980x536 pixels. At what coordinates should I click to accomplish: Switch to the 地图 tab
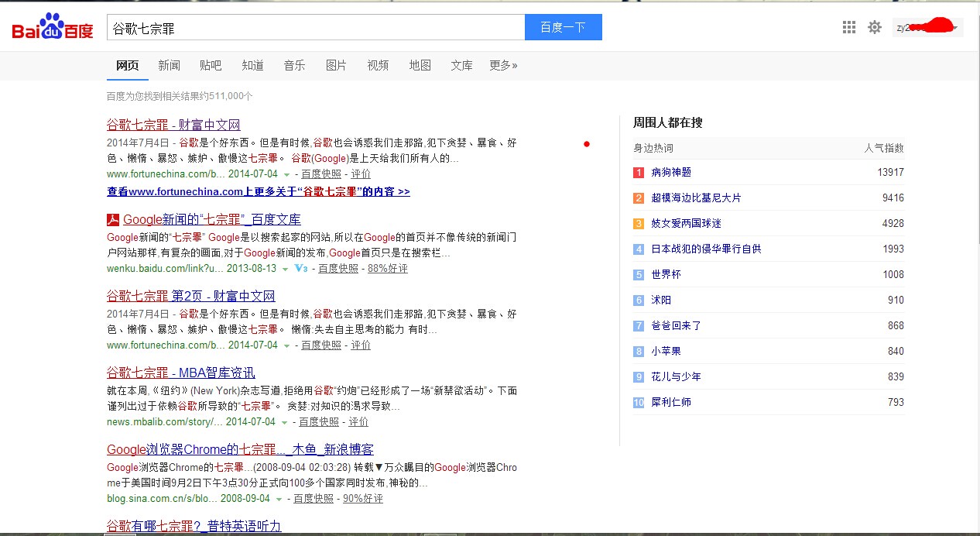coord(420,65)
